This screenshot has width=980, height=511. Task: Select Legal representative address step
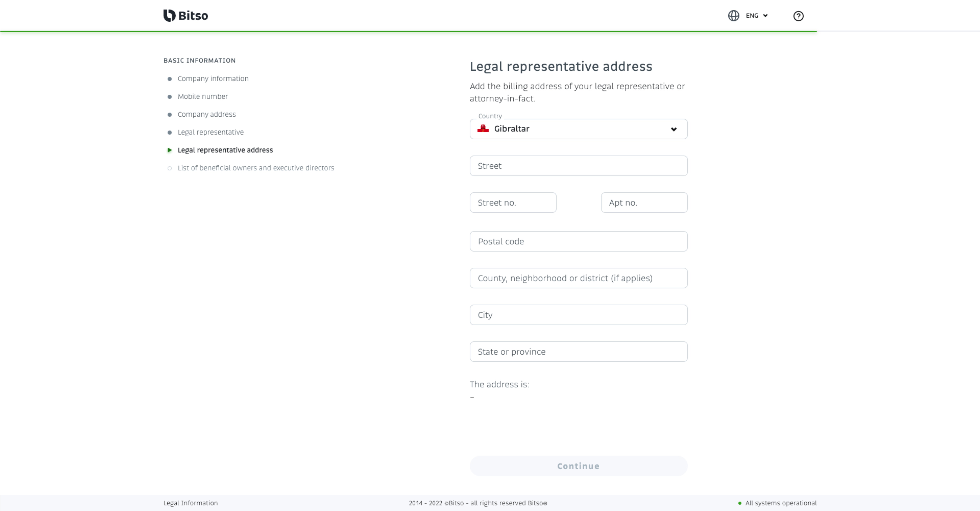pyautogui.click(x=225, y=150)
